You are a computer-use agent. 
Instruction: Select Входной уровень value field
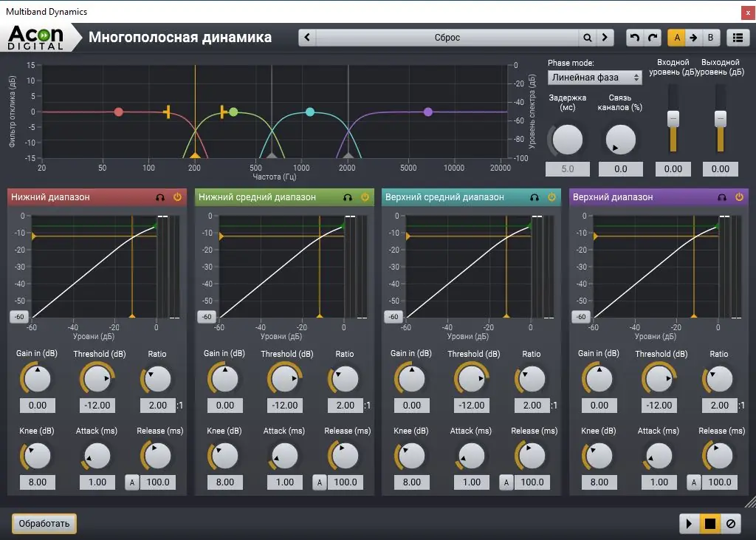point(673,169)
